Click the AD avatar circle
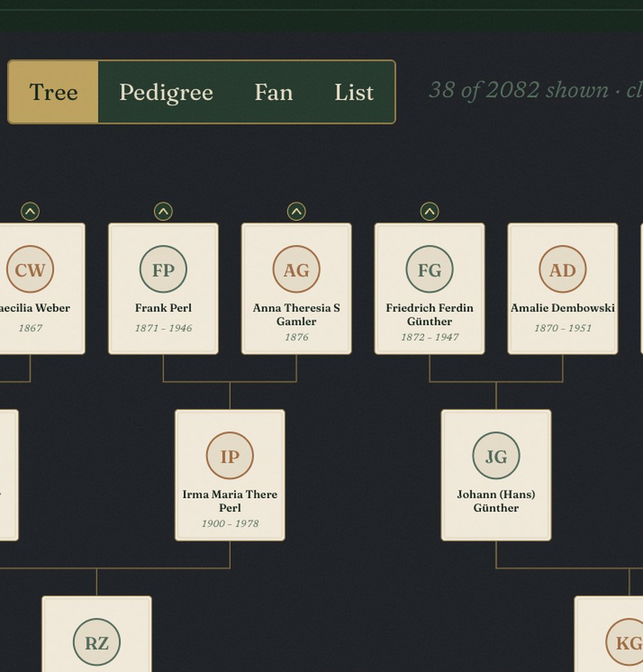The image size is (643, 672). tap(563, 269)
